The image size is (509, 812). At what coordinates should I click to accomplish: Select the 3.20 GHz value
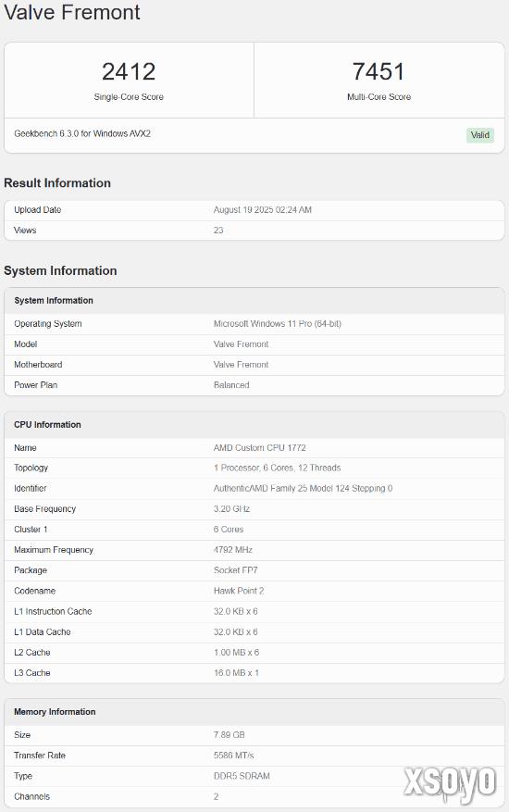point(231,509)
